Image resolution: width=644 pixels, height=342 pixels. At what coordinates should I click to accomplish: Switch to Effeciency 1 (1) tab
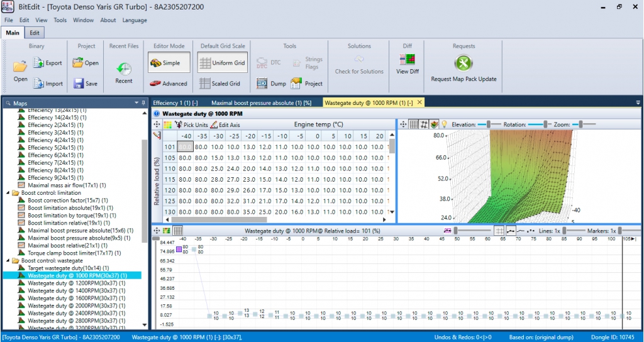click(175, 102)
